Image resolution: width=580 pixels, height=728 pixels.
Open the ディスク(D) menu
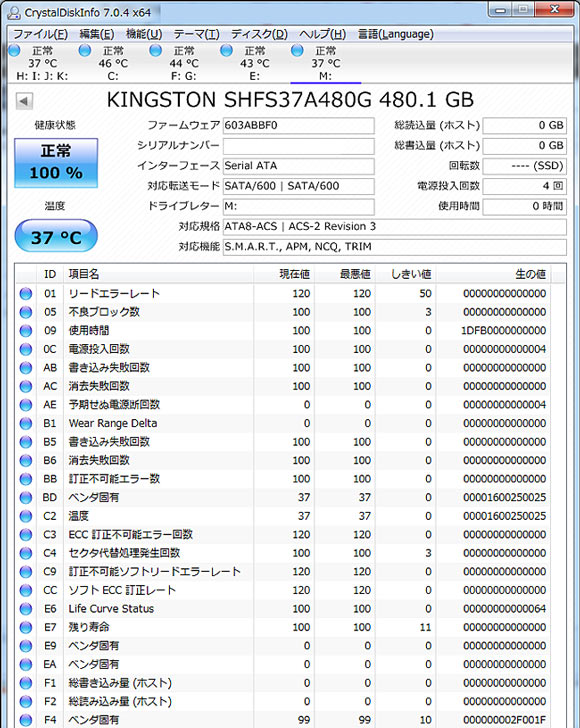click(x=260, y=34)
